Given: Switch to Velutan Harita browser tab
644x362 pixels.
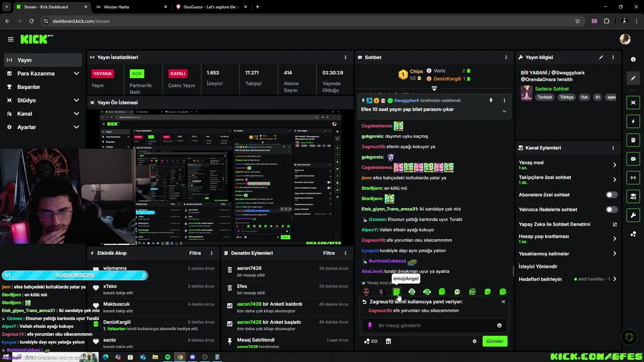Looking at the screenshot, I should [x=132, y=7].
